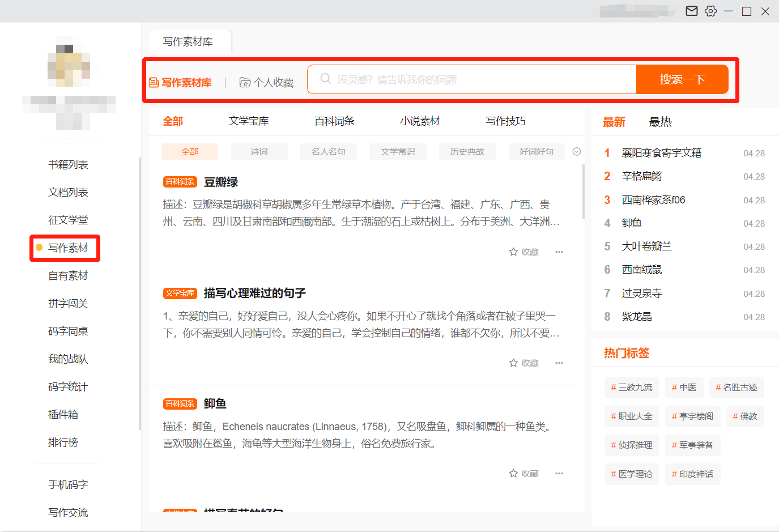Screen dimensions: 779x532
Task: Open 手机码字 in sidebar
Action: (68, 485)
